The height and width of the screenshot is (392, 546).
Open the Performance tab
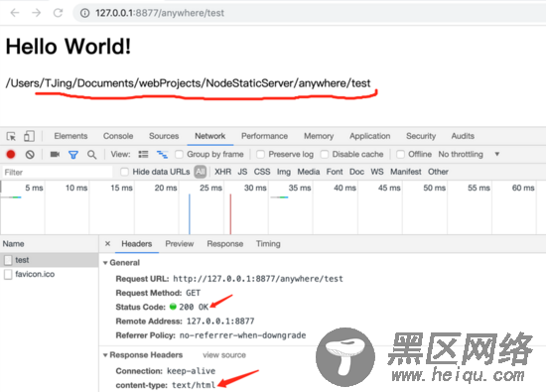tap(264, 136)
